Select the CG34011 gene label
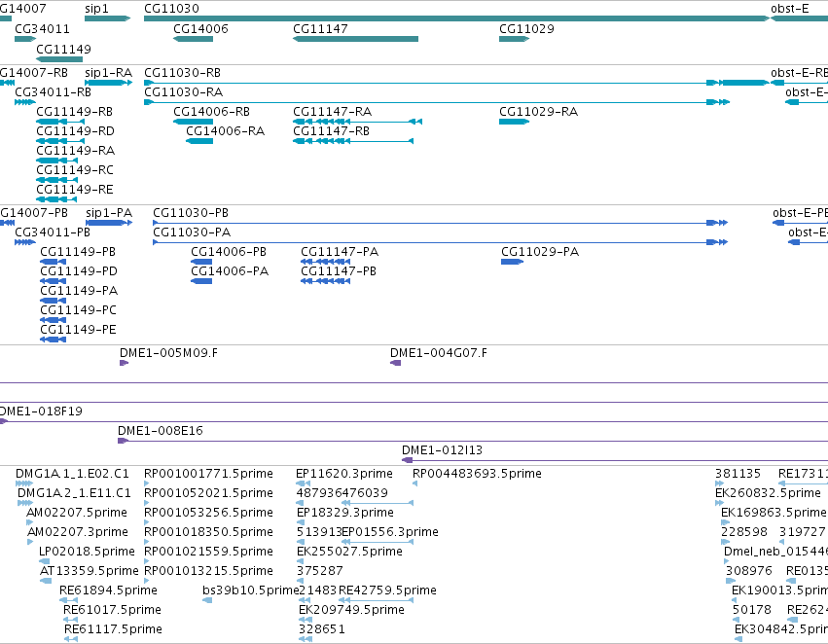The height and width of the screenshot is (644, 828). 42,28
